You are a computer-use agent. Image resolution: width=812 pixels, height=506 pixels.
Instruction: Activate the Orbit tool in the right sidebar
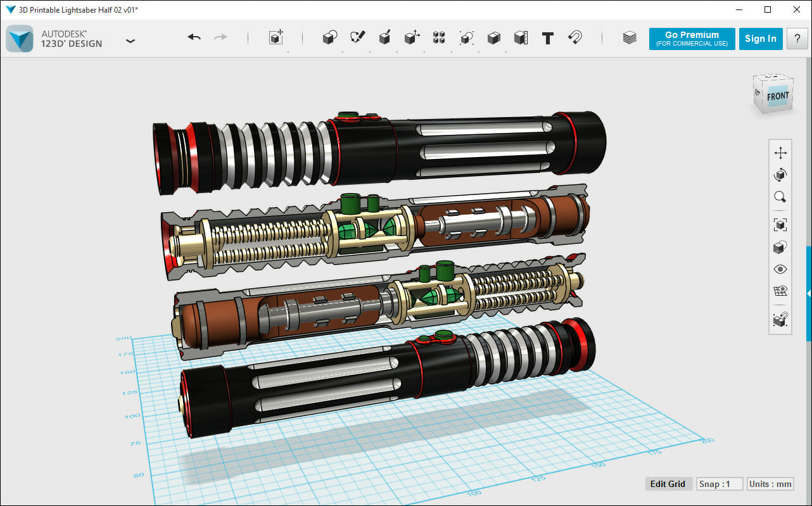[x=780, y=174]
